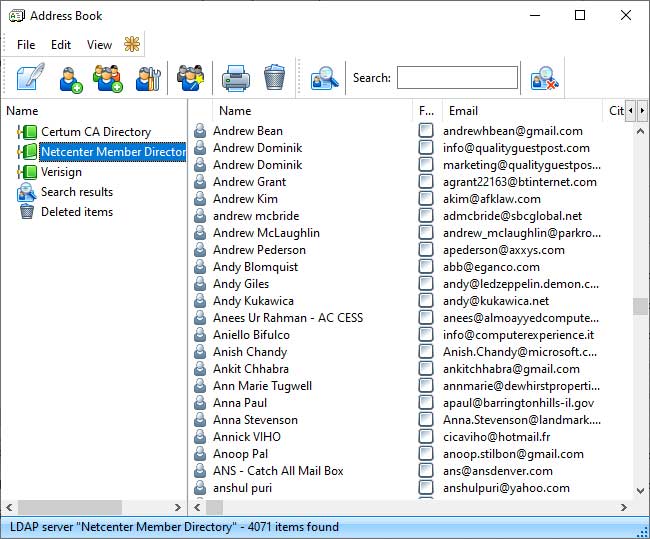Viewport: 650px width, 539px height.
Task: Open the View menu
Action: [x=99, y=45]
